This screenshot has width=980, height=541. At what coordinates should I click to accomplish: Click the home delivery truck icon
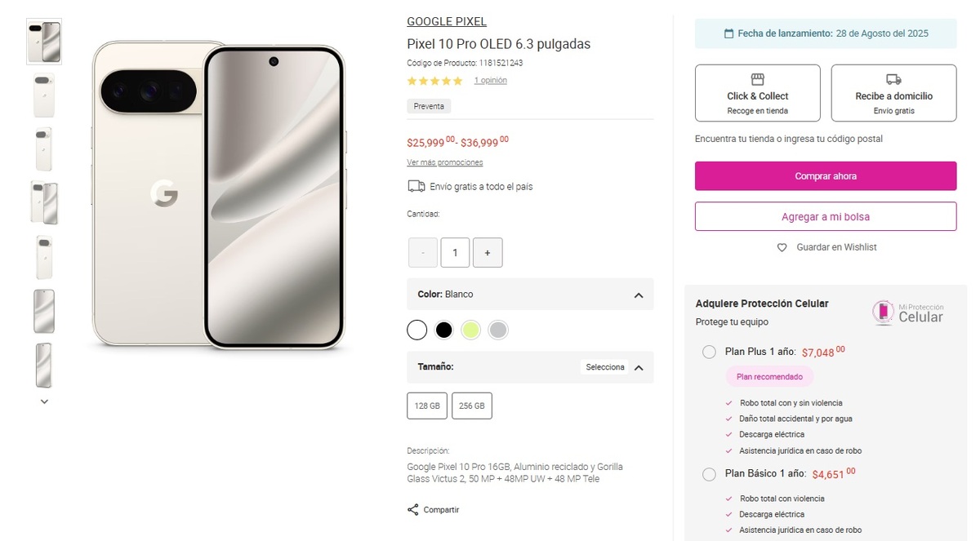click(893, 79)
